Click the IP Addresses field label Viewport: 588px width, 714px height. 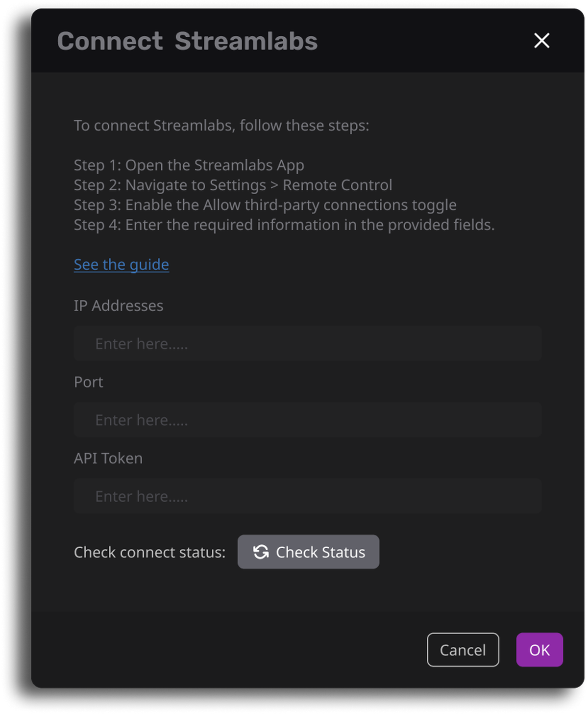tap(119, 306)
